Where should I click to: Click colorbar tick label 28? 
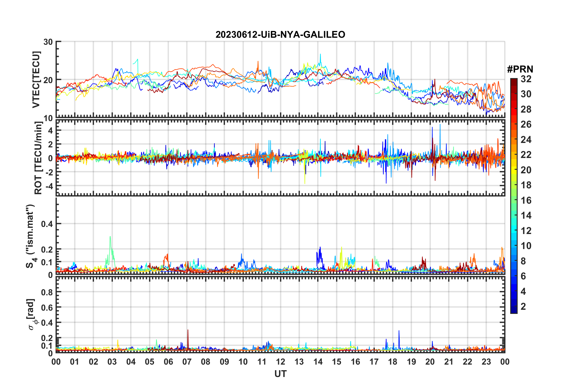coord(526,109)
